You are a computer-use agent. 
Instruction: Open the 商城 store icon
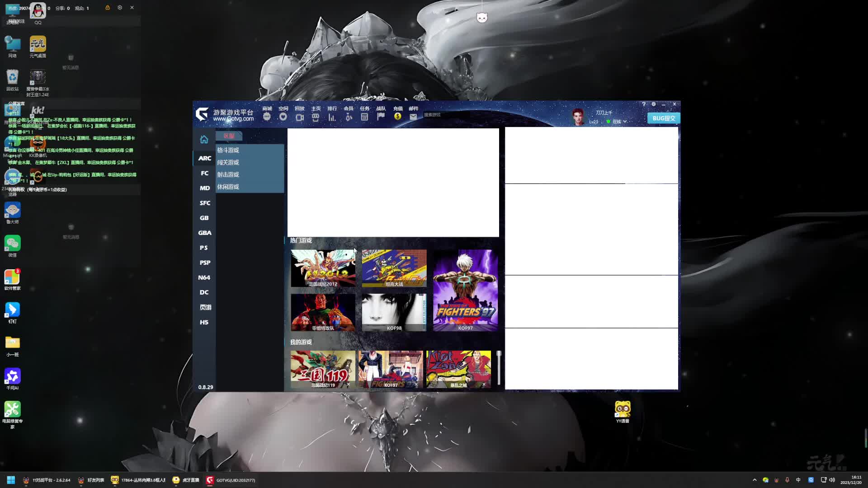pyautogui.click(x=267, y=117)
